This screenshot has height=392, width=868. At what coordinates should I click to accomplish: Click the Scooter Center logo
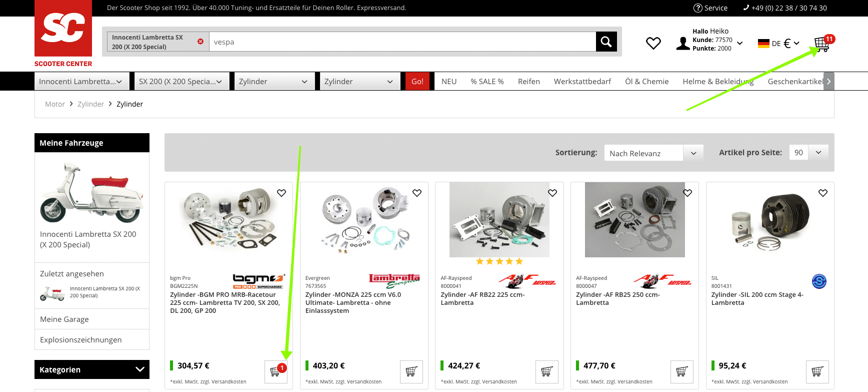pos(63,34)
